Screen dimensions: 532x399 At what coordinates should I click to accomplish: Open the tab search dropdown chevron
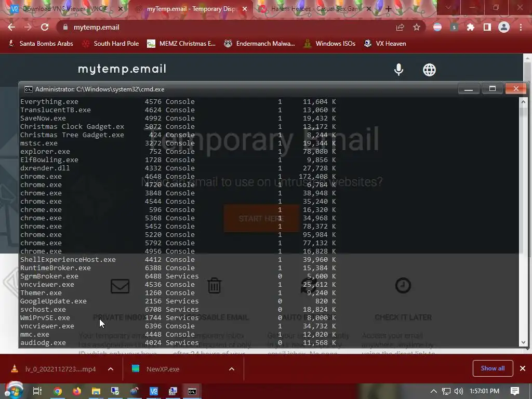pos(448,7)
